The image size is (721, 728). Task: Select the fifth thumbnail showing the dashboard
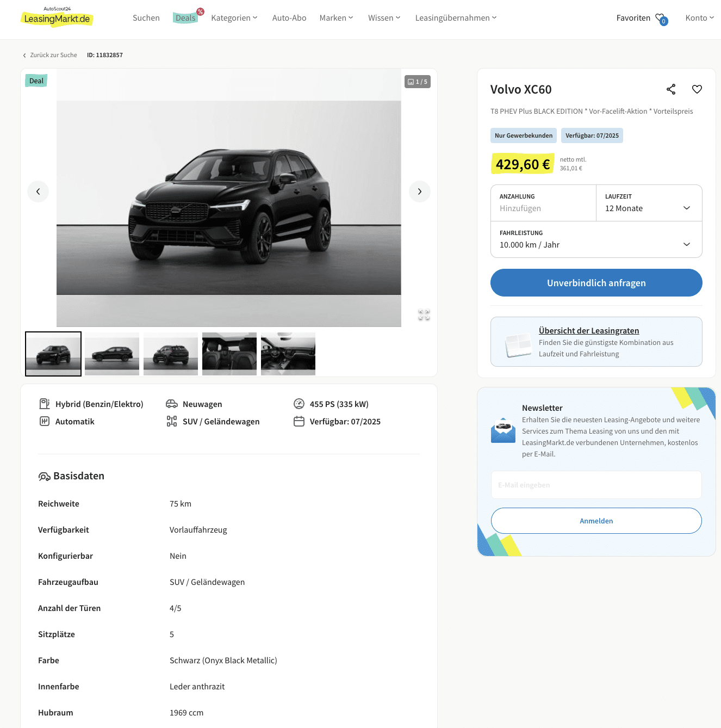288,354
